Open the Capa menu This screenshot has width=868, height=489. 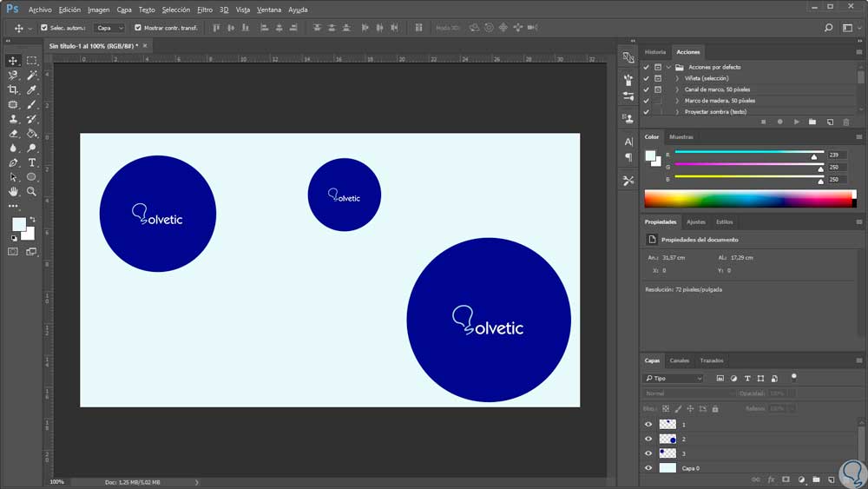pyautogui.click(x=124, y=10)
